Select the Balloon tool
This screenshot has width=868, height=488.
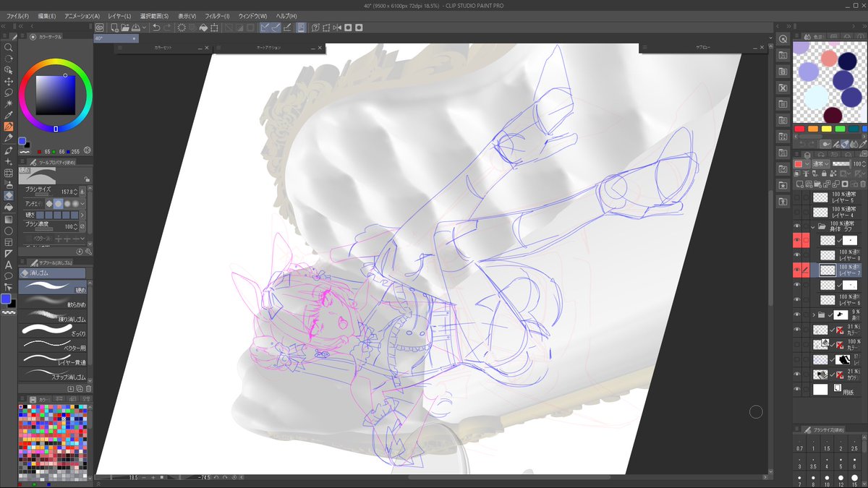pos(9,275)
